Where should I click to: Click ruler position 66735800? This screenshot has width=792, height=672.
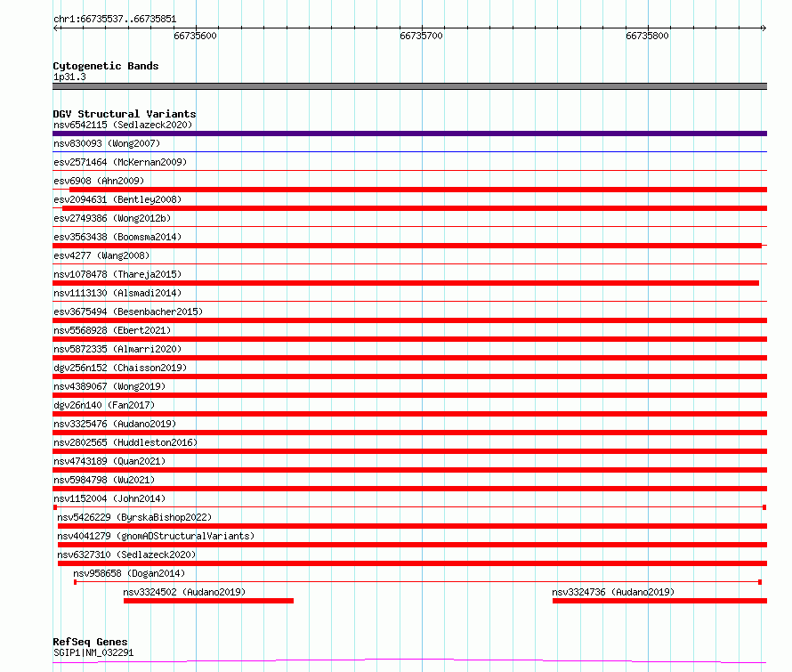coord(647,36)
